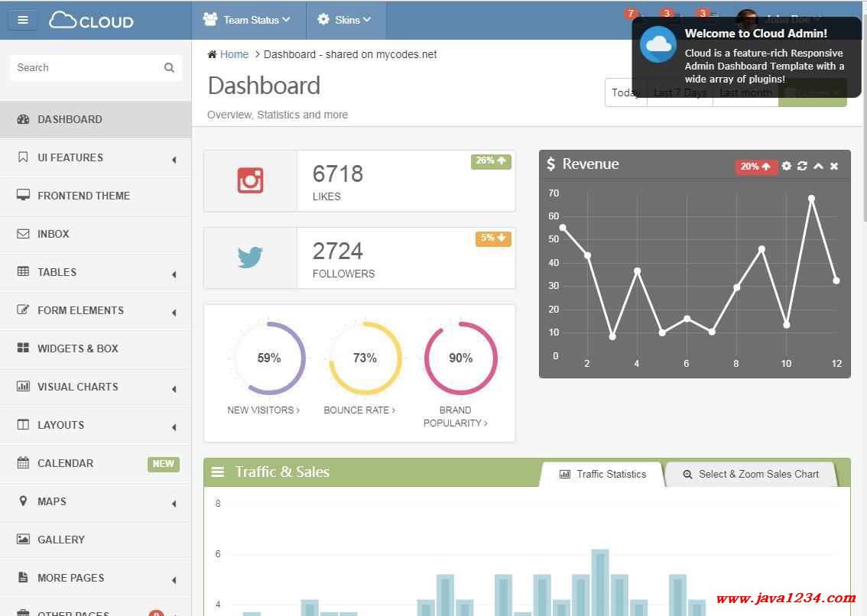Screen dimensions: 867x616
Task: Click the More Pages file icon
Action: [23, 577]
